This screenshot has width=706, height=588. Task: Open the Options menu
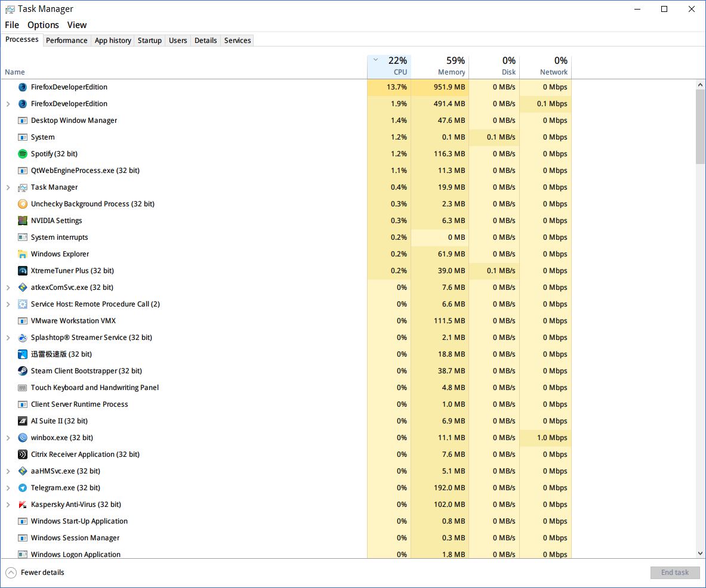tap(43, 25)
